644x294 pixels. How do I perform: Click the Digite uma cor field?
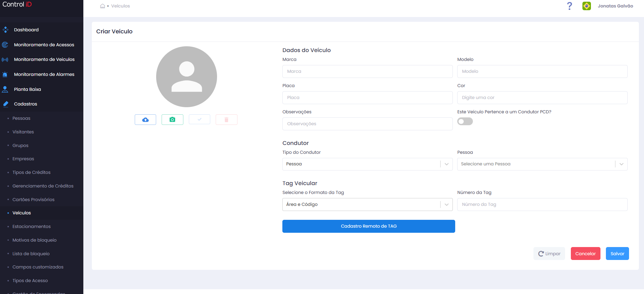(x=542, y=98)
